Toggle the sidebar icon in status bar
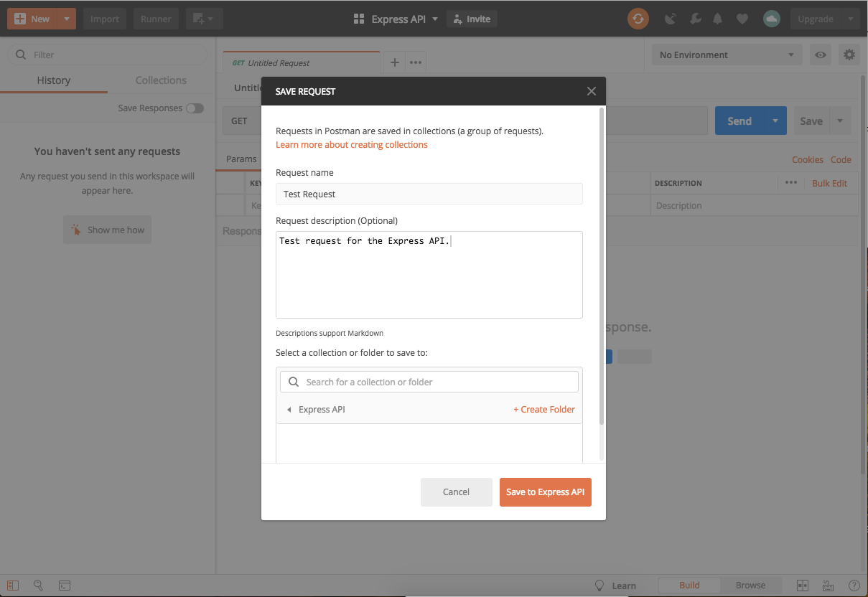This screenshot has height=597, width=868. [x=12, y=586]
